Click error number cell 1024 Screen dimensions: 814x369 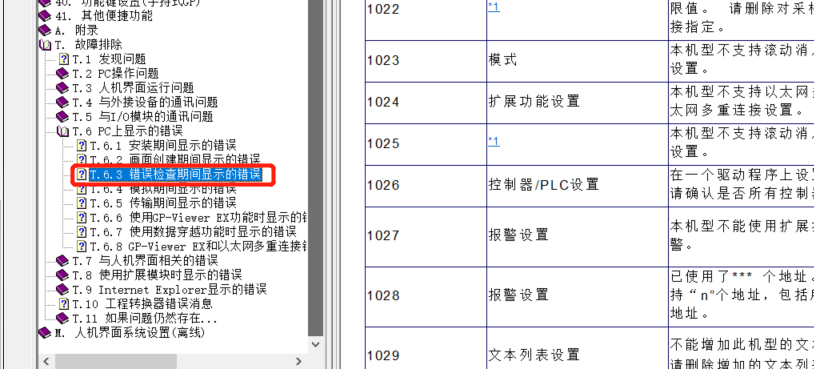(x=426, y=103)
